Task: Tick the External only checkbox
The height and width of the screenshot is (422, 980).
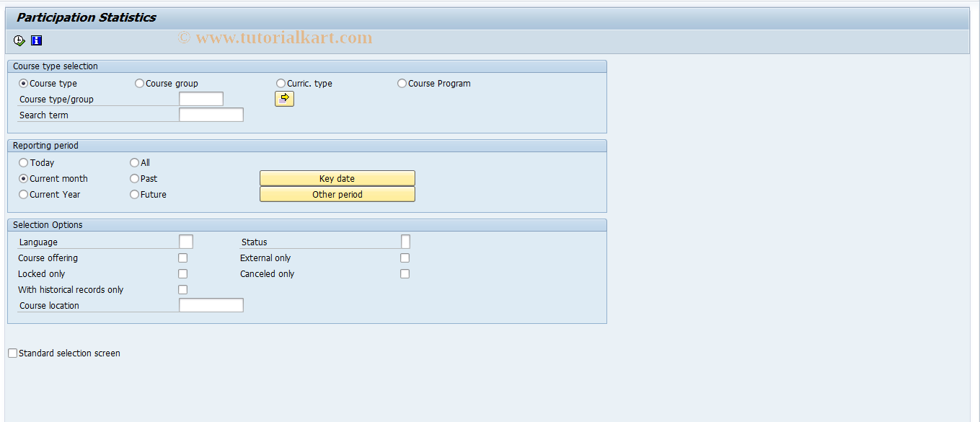Action: [x=405, y=258]
